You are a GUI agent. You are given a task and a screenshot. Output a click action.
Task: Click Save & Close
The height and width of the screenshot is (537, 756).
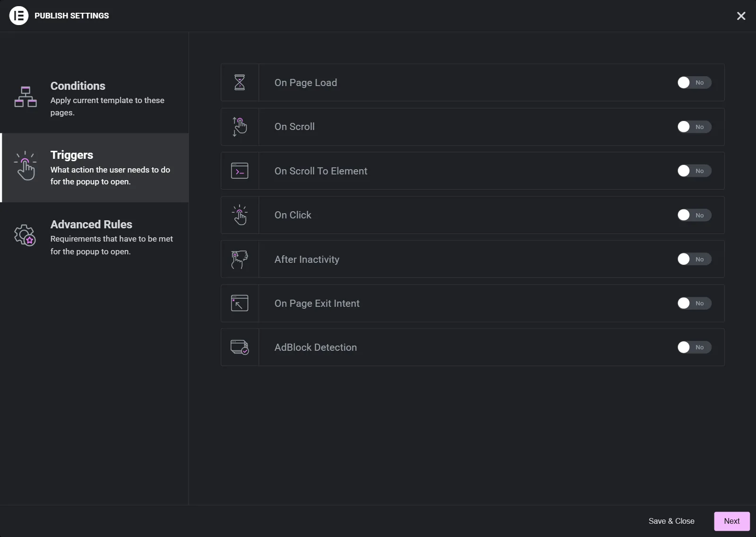(x=671, y=521)
